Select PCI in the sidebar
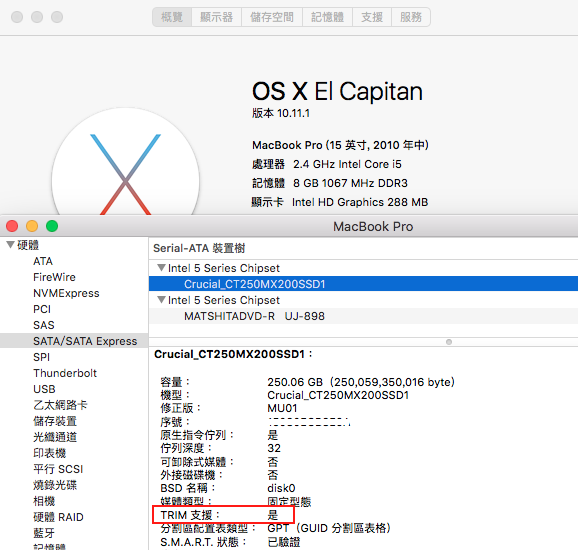The height and width of the screenshot is (550, 578). click(x=42, y=309)
